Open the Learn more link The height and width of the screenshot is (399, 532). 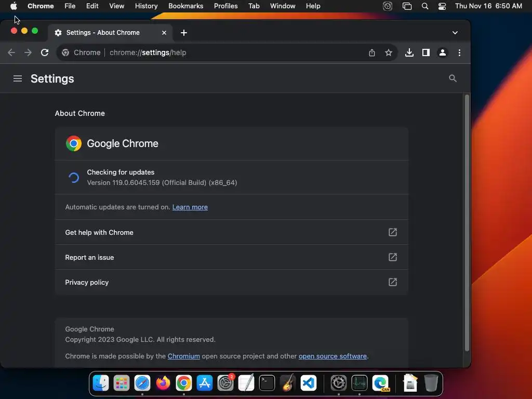(190, 207)
